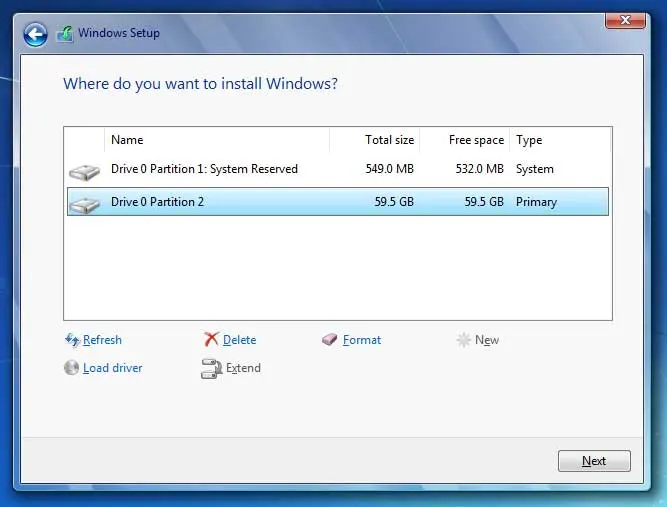Select Drive 0 Partition 1: System Reserved

(204, 169)
